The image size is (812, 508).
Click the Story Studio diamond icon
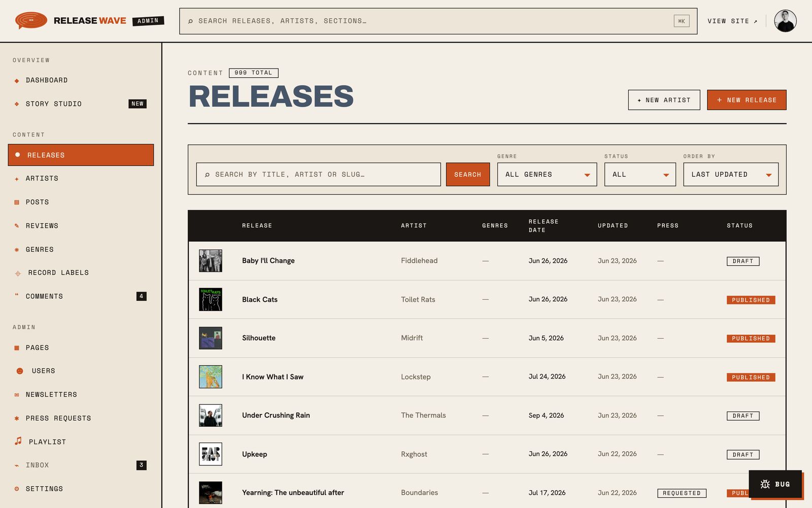click(x=17, y=104)
